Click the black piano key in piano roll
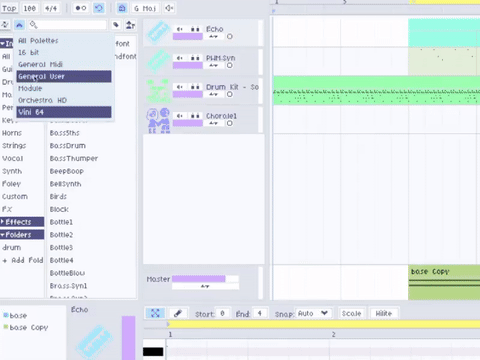The image size is (480, 360). [x=153, y=351]
